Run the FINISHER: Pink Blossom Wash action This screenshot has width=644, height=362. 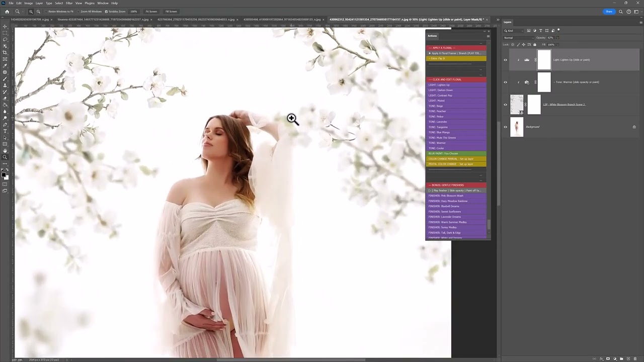456,196
